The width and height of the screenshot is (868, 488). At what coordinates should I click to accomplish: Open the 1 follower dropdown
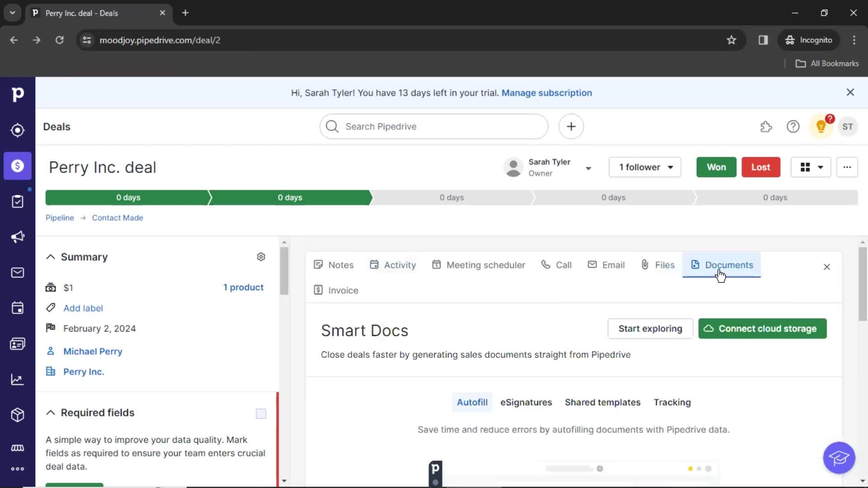click(x=645, y=167)
